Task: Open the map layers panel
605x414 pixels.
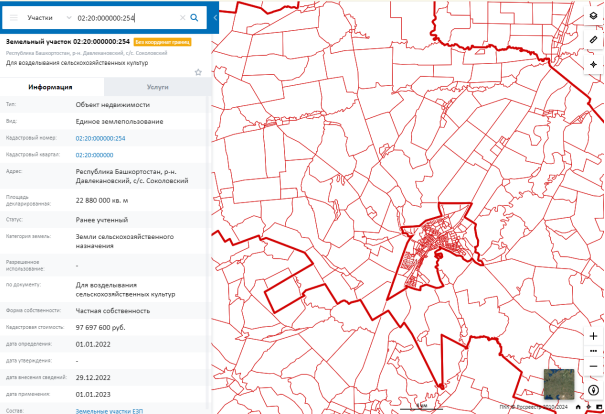Action: click(x=593, y=17)
